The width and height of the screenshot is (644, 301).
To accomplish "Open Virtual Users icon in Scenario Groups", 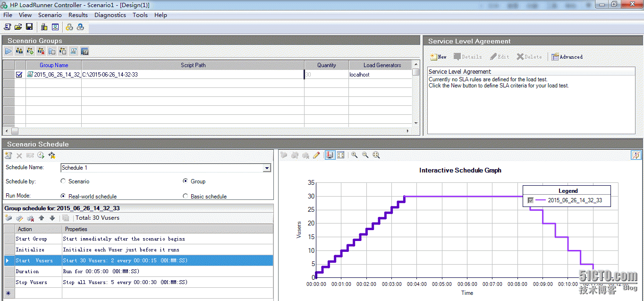I will pyautogui.click(x=19, y=51).
